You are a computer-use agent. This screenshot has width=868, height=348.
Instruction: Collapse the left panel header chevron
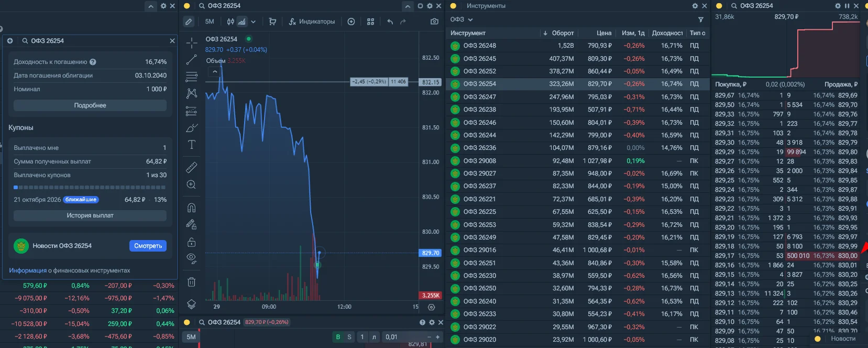pos(151,6)
